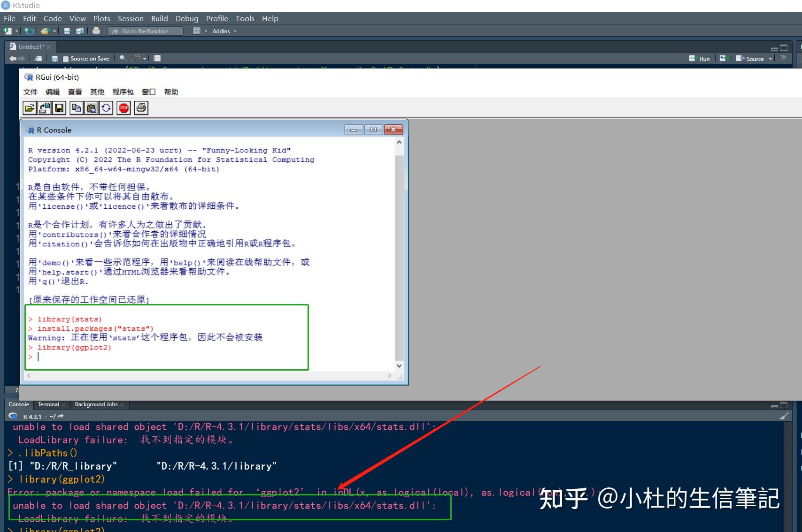Print the current RStudio file
802x532 pixels.
pyautogui.click(x=96, y=31)
